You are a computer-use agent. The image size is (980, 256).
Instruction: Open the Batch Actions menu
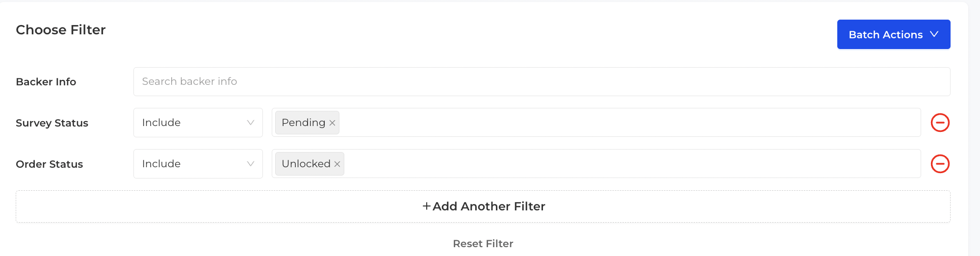click(894, 34)
